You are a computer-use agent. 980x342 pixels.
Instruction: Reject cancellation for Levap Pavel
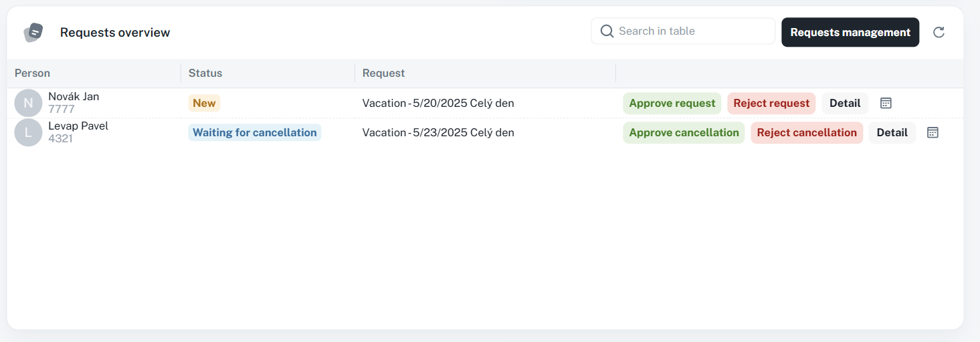(807, 133)
